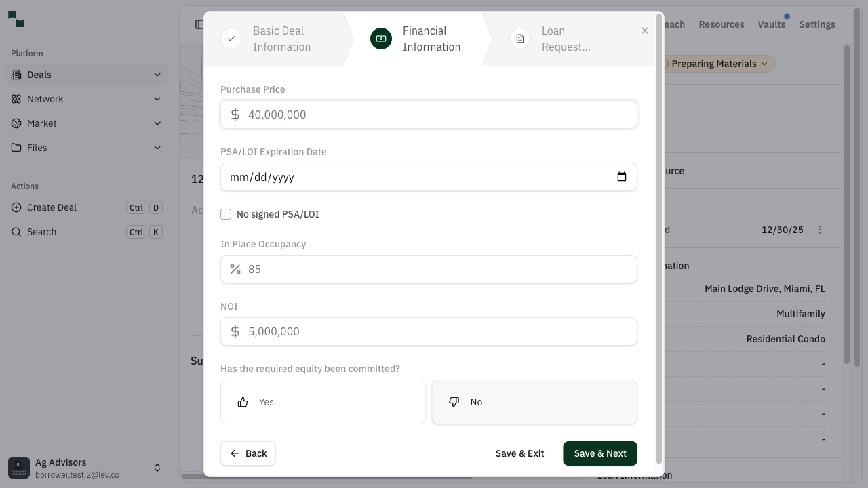Select the Deals icon in the sidebar
868x488 pixels.
[x=15, y=75]
